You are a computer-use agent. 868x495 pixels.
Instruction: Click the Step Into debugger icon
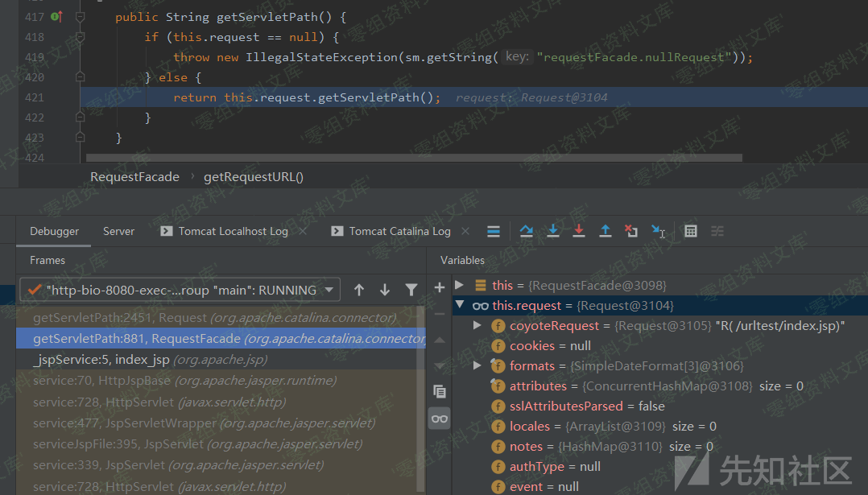[552, 231]
